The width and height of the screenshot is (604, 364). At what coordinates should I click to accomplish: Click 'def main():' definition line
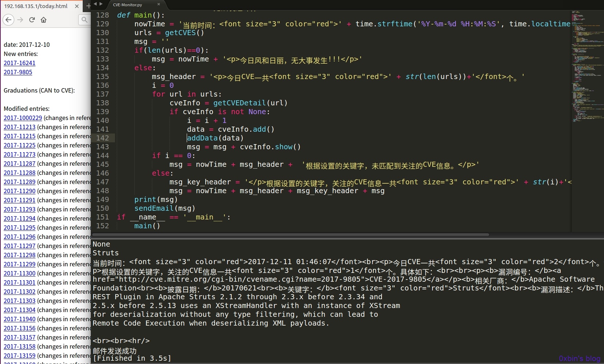tap(141, 15)
